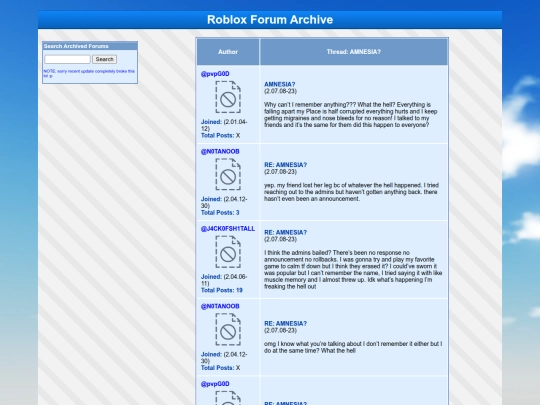Open the Roblox Forum Archive header title

[x=270, y=20]
